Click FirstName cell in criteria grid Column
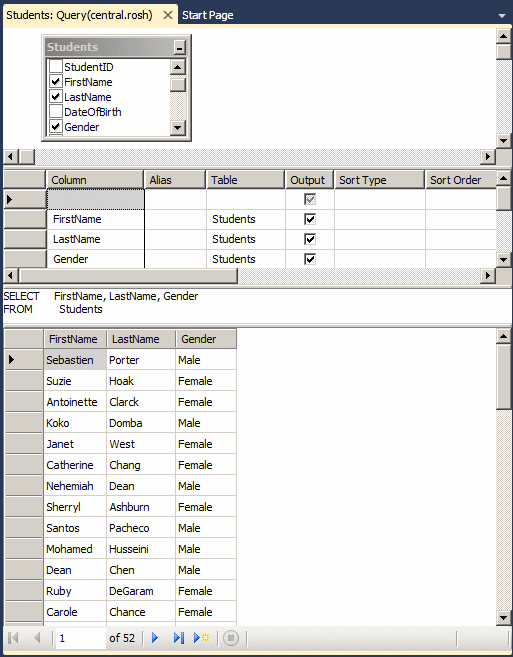 (x=95, y=219)
